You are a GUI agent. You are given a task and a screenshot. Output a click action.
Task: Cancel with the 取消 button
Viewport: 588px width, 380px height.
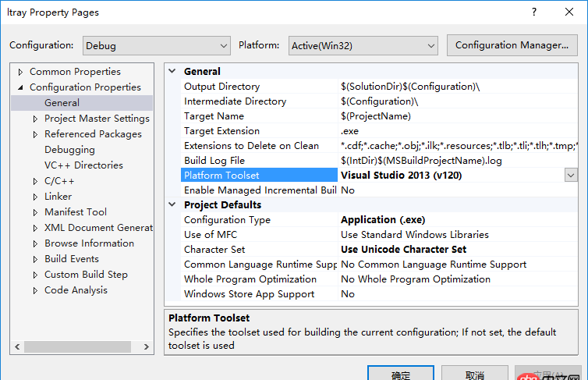click(475, 374)
